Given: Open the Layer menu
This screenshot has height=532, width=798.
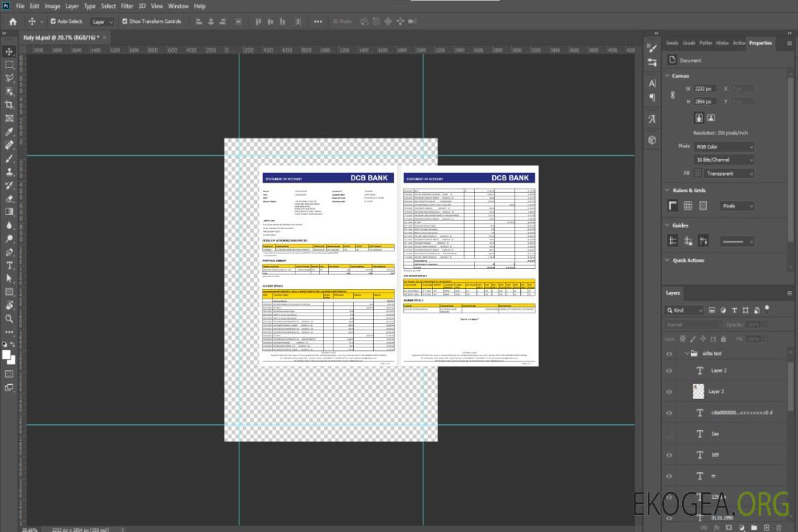Looking at the screenshot, I should (72, 6).
